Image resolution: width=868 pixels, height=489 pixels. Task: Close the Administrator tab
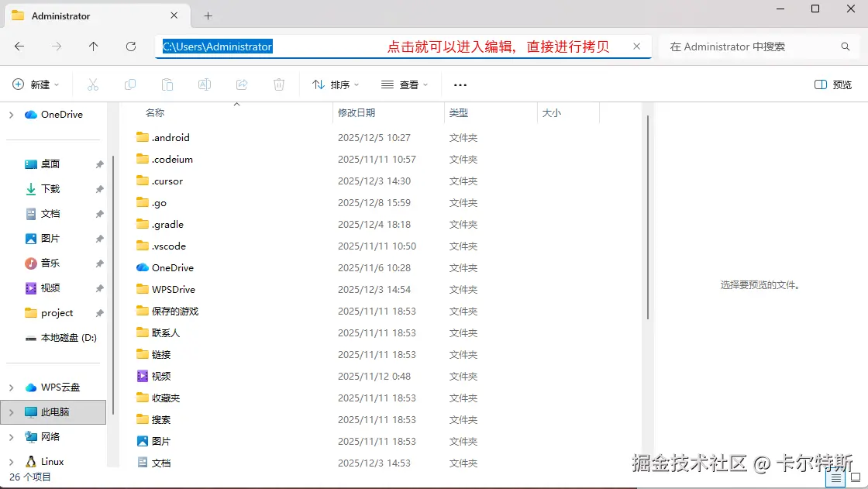tap(174, 15)
